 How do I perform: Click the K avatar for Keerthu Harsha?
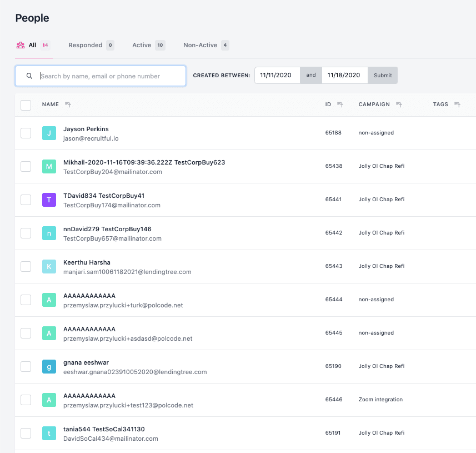pos(49,266)
